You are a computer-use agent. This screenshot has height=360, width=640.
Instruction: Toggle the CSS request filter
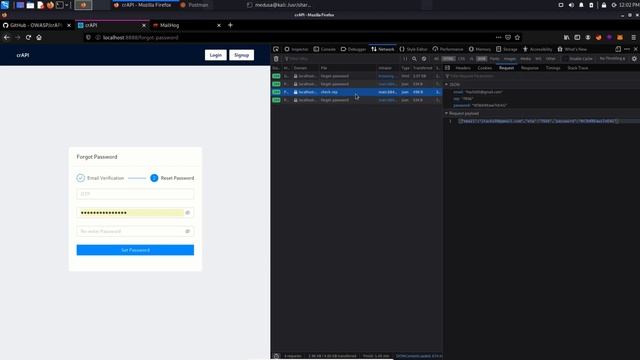461,59
